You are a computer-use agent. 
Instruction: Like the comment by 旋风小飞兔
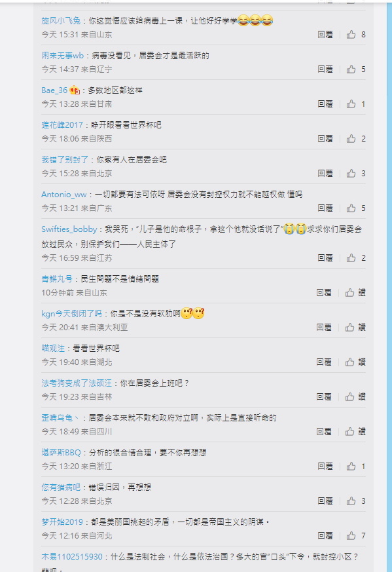coord(351,35)
